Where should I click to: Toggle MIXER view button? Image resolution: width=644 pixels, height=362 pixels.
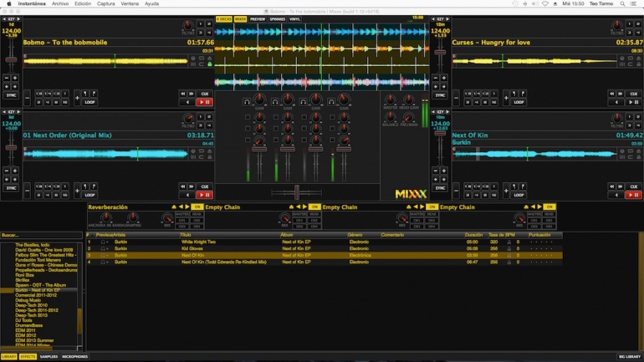[x=240, y=19]
